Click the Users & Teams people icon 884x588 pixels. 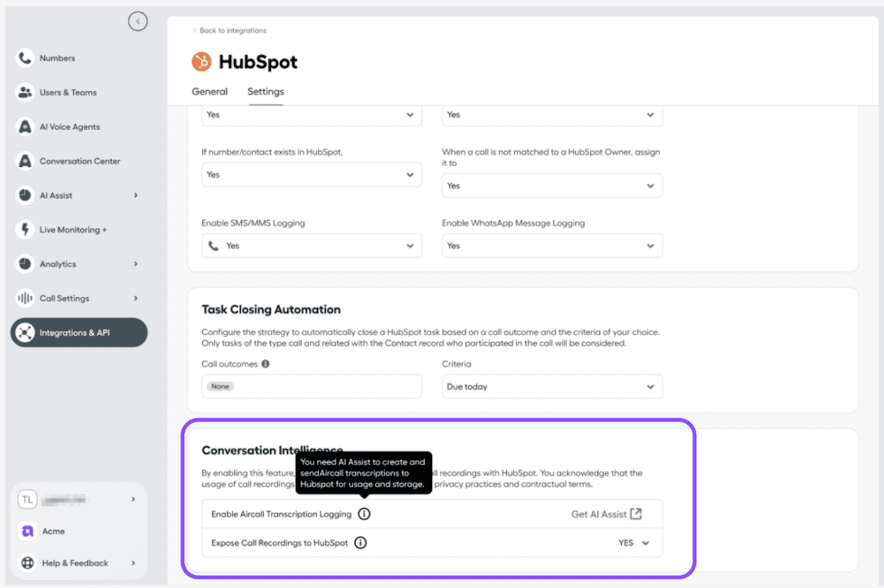click(25, 92)
